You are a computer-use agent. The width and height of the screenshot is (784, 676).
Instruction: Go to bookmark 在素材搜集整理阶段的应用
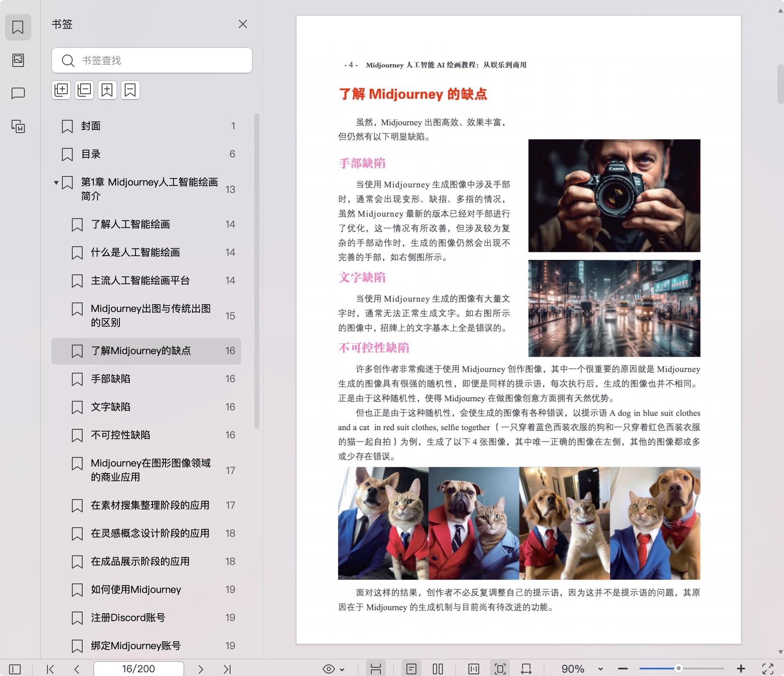click(146, 505)
